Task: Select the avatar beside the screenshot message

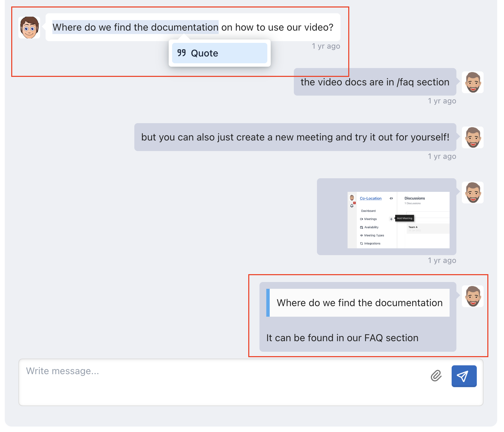Action: pos(472,193)
